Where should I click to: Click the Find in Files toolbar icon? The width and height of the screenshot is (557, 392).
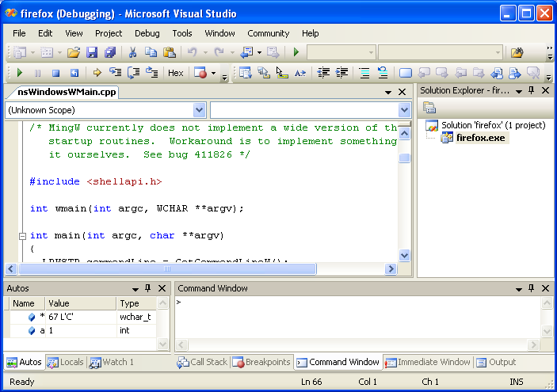[517, 52]
